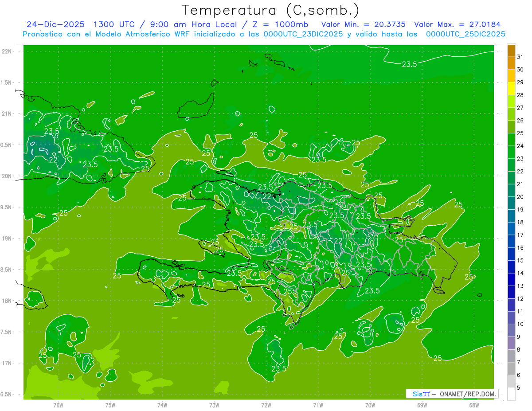This screenshot has height=411, width=532.
Task: Pick the yellow colorbar segment between 28 and 29
Action: (511, 89)
